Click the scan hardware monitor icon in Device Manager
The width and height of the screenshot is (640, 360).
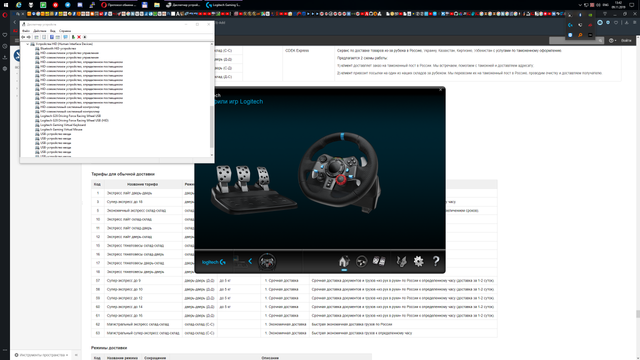[x=65, y=37]
